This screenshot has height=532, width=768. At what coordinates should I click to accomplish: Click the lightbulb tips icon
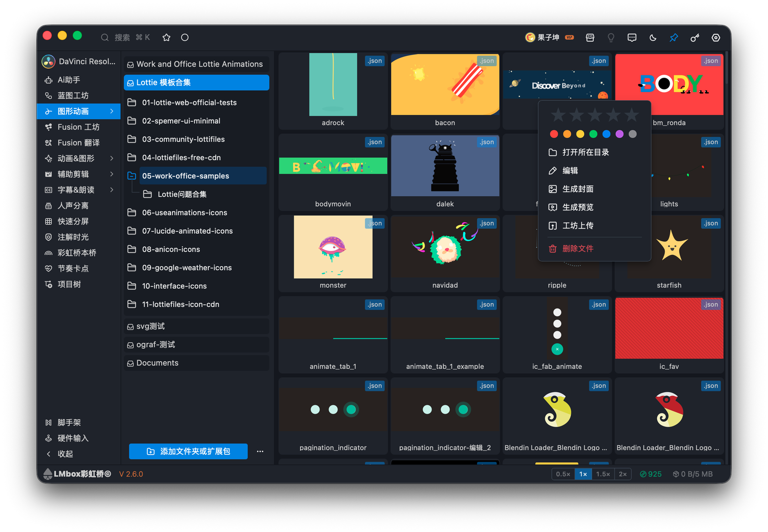611,37
